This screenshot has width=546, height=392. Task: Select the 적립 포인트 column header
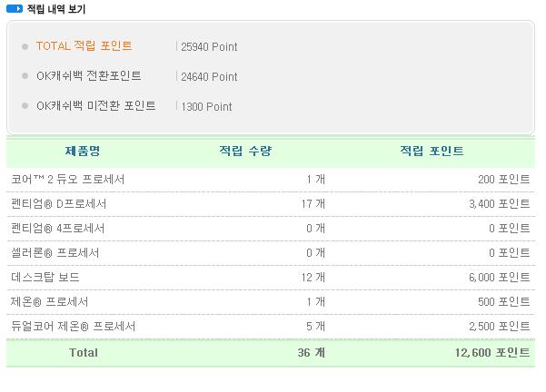(432, 151)
